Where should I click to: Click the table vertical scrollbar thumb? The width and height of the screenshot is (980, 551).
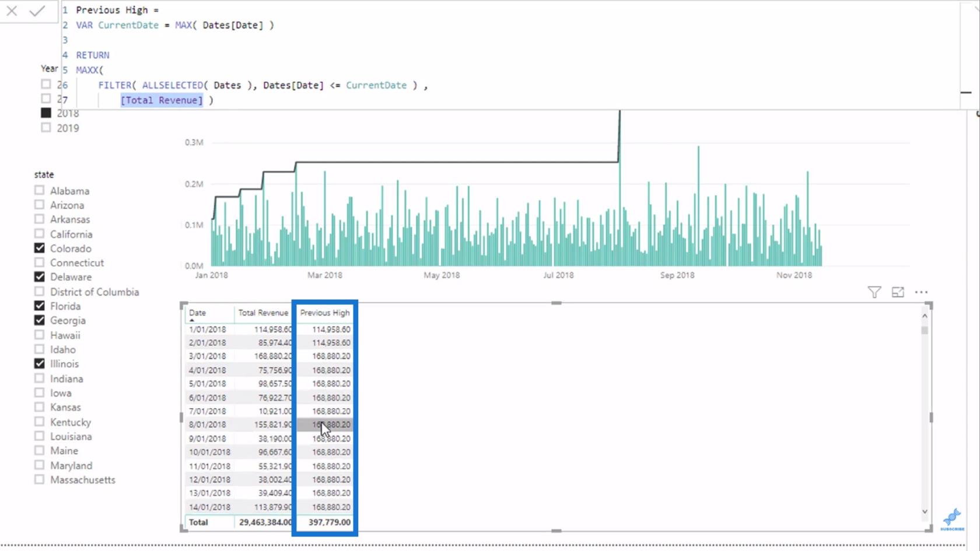pyautogui.click(x=924, y=330)
